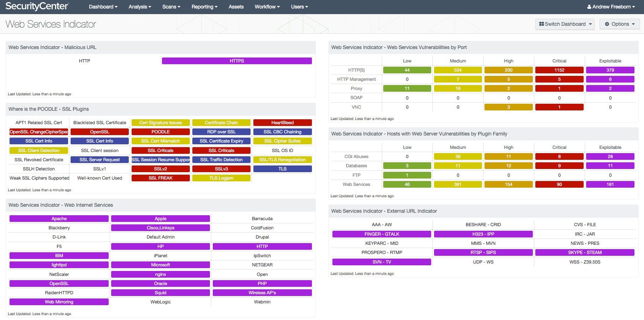Viewport: 644px width, 320px height.
Task: Open CGI Abuses Exploitable count 28
Action: (610, 157)
